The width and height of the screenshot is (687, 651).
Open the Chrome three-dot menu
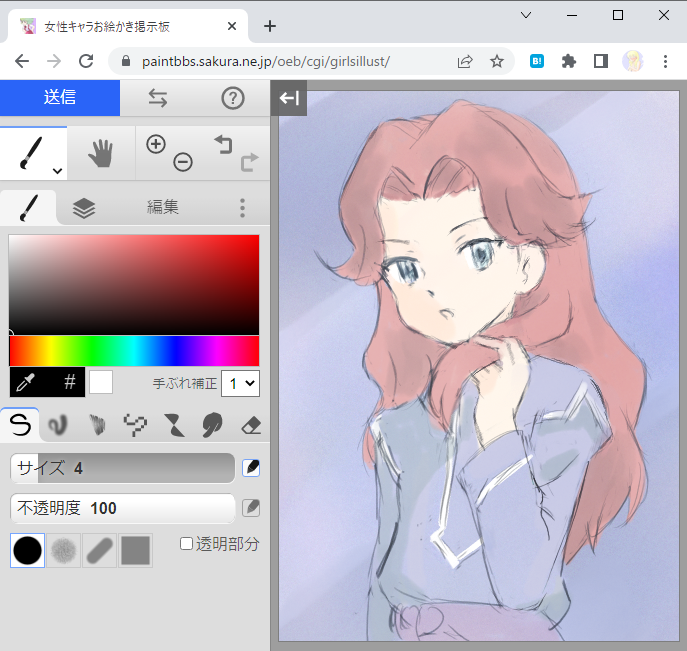click(665, 61)
